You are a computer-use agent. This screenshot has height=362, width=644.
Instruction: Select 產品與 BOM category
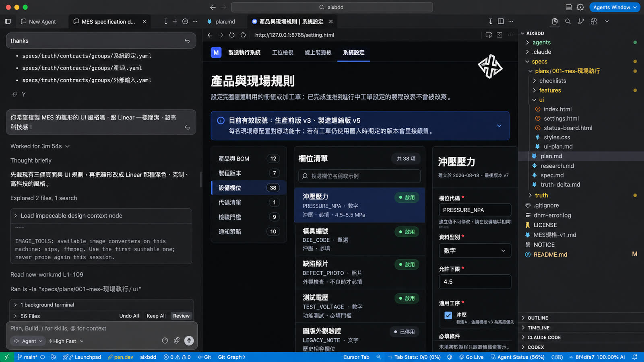[249, 159]
